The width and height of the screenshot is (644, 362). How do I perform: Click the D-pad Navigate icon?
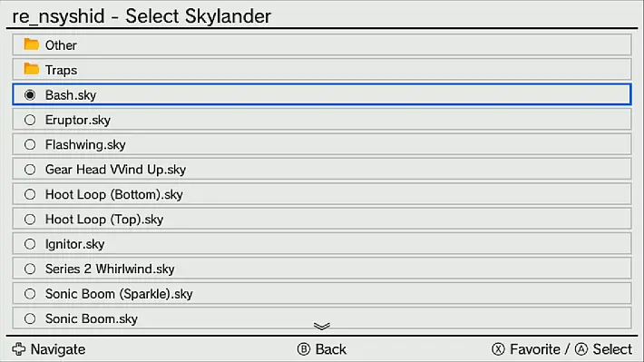(19, 349)
